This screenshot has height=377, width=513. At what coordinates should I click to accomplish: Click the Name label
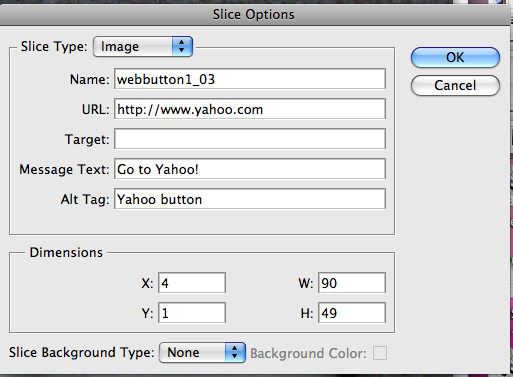click(89, 79)
